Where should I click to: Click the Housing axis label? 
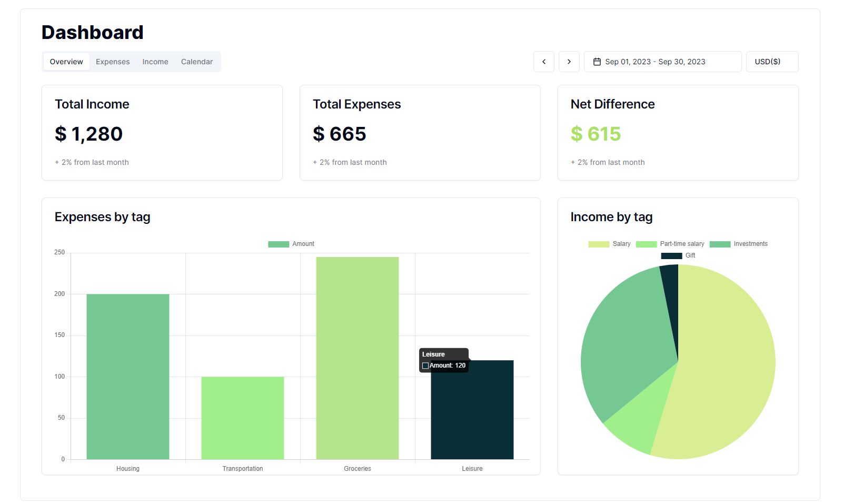click(128, 469)
